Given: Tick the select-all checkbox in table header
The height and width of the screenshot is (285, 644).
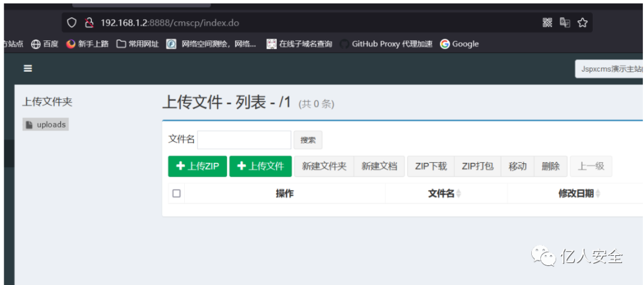Looking at the screenshot, I should coord(177,193).
